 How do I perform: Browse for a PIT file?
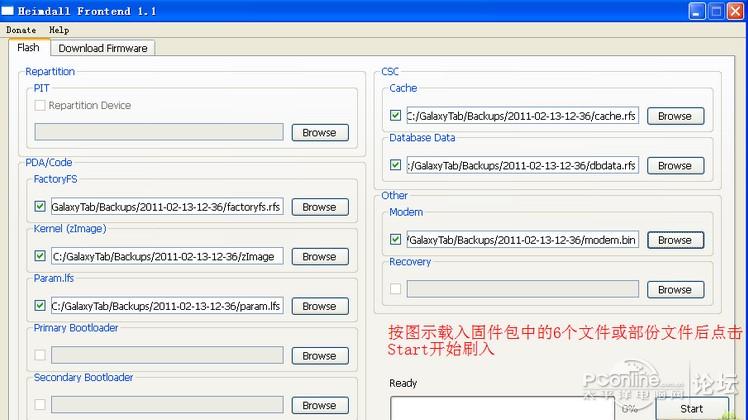coord(320,133)
